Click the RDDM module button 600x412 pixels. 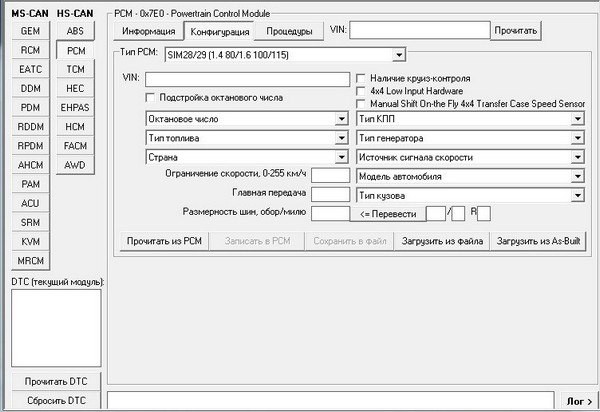tap(30, 127)
